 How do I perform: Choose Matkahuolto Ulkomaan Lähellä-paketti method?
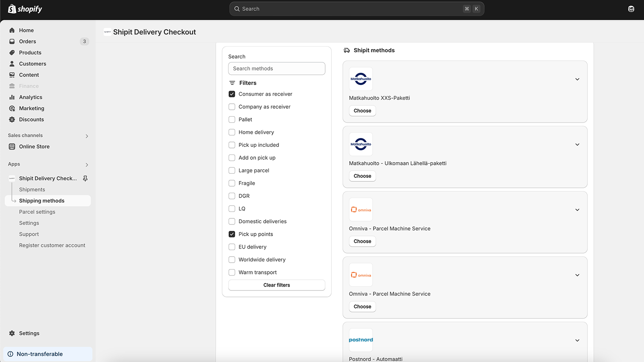click(362, 176)
